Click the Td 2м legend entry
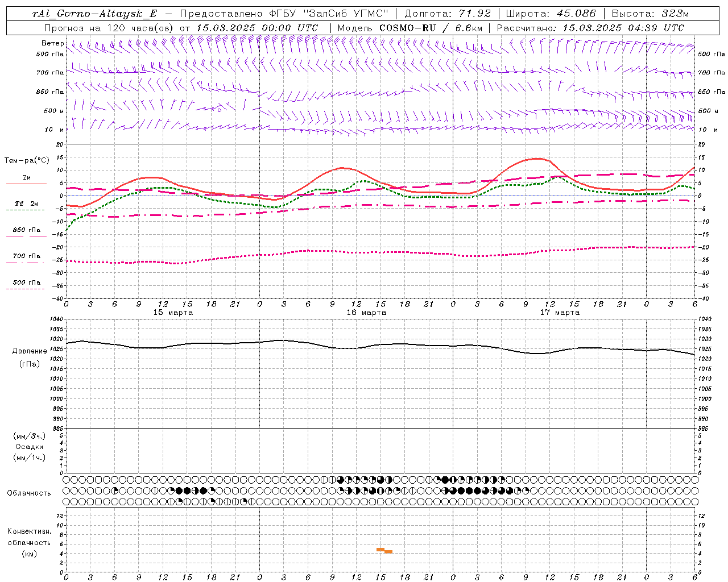This screenshot has width=728, height=582. tap(26, 203)
